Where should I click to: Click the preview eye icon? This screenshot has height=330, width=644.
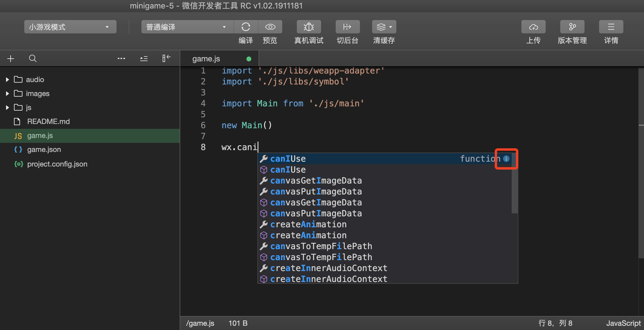pos(270,27)
